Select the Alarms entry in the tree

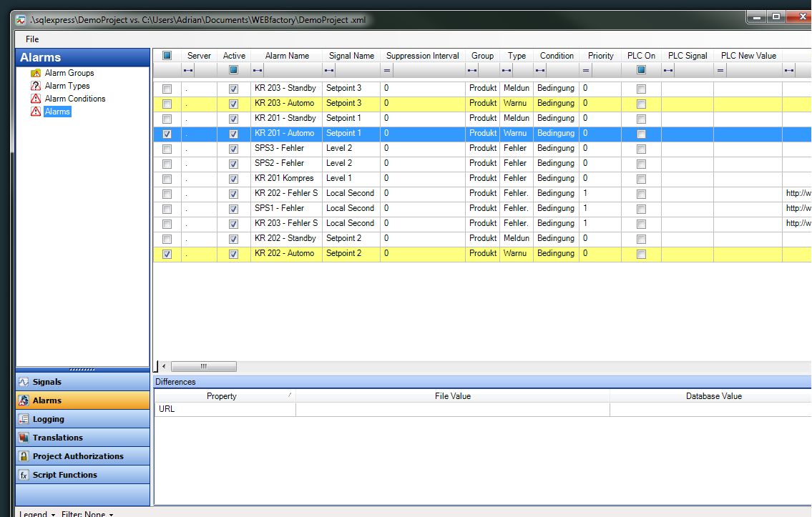coord(55,112)
